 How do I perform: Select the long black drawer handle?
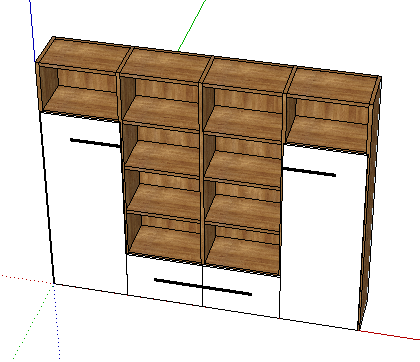tap(203, 287)
